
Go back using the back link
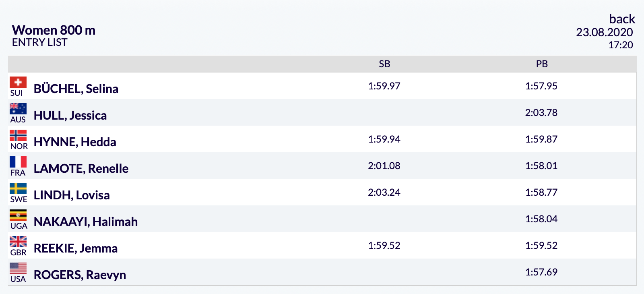(622, 19)
